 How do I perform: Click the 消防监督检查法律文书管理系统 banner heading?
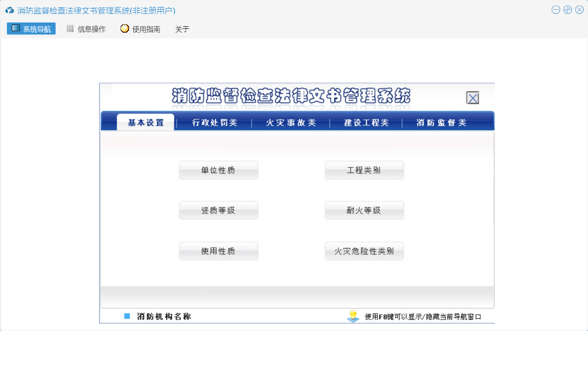click(291, 96)
